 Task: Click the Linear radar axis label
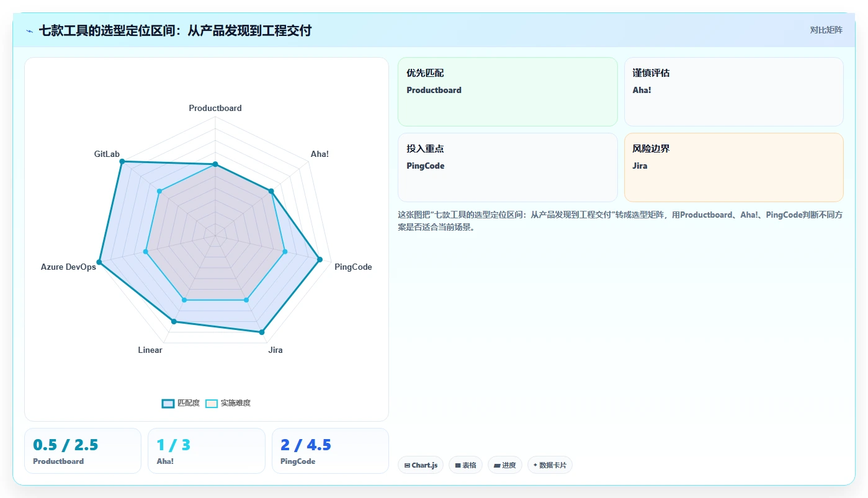(150, 350)
